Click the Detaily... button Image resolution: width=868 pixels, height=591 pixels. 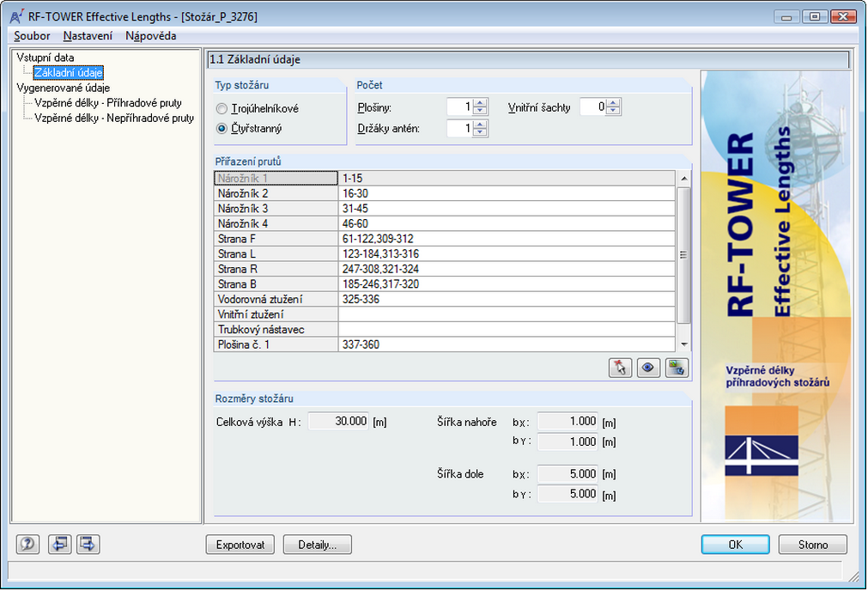(x=317, y=545)
